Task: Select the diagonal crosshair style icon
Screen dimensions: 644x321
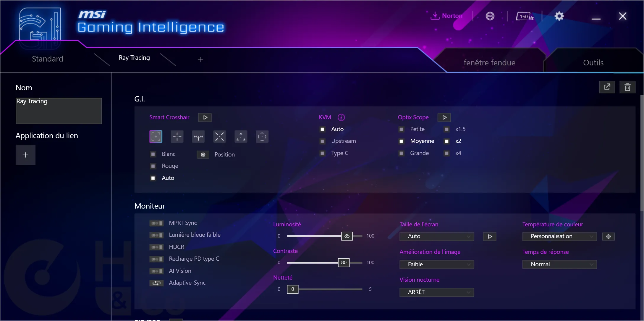Action: pos(219,136)
